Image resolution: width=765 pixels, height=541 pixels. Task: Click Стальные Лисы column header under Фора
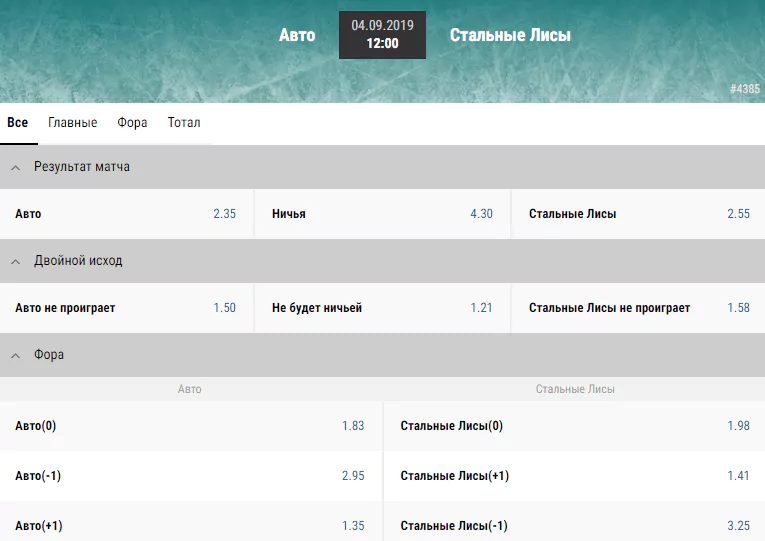(x=575, y=389)
